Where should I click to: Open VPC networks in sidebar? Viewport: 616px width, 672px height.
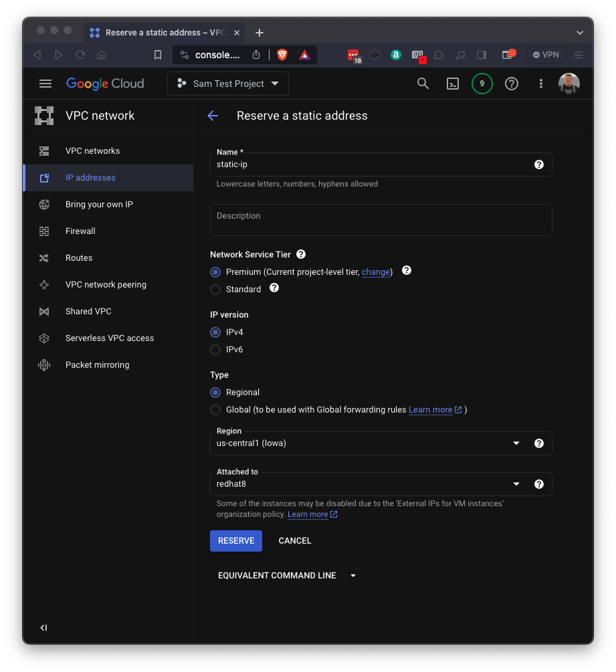point(108,151)
